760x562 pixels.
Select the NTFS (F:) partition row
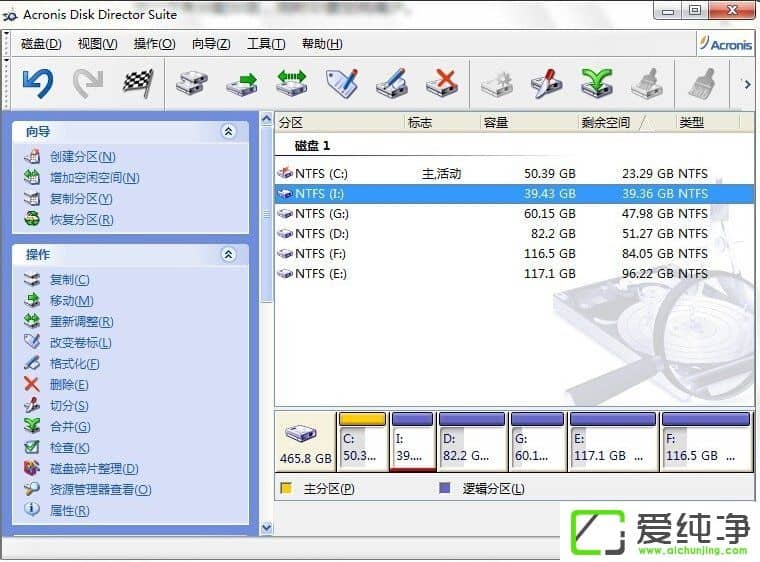pyautogui.click(x=514, y=254)
